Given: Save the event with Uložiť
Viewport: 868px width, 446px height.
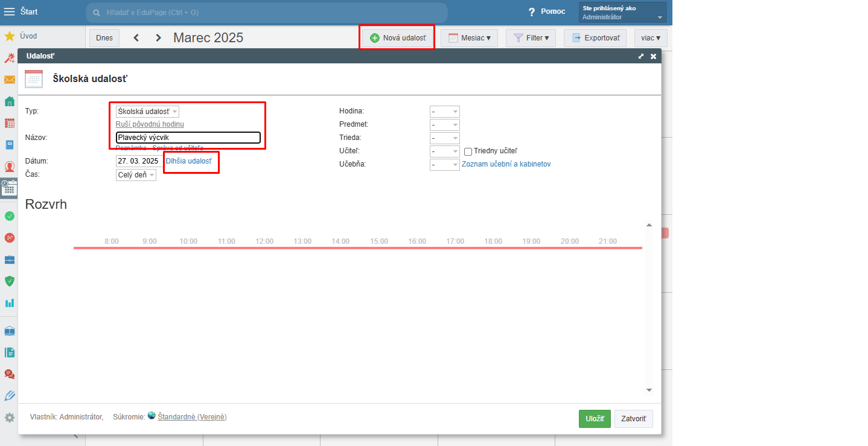Looking at the screenshot, I should [x=595, y=419].
